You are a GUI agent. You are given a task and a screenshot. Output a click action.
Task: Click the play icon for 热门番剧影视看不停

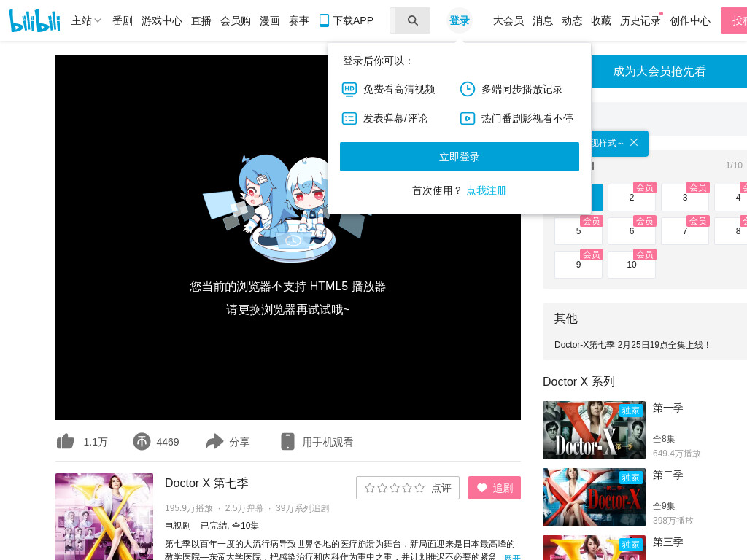pyautogui.click(x=468, y=118)
